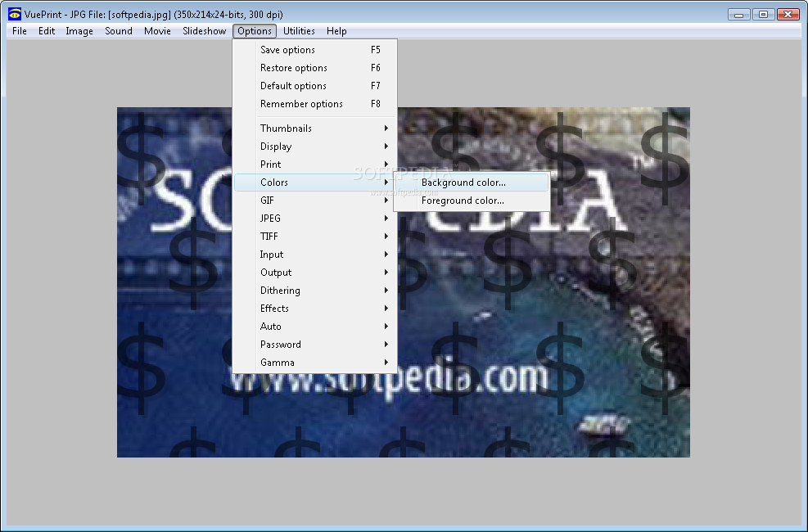Viewport: 808px width, 532px height.
Task: Maximize the VuePrint window
Action: (763, 15)
